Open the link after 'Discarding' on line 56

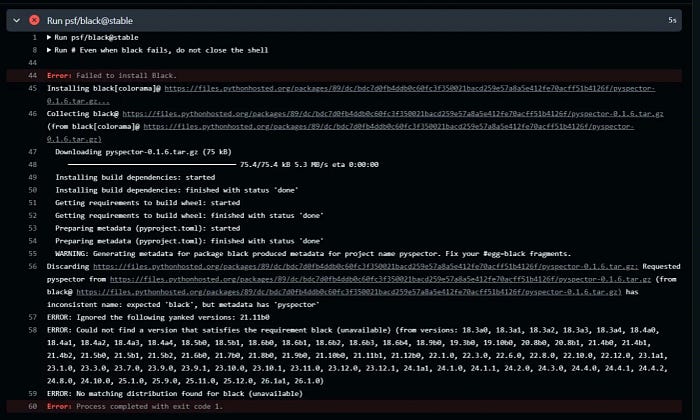point(366,266)
